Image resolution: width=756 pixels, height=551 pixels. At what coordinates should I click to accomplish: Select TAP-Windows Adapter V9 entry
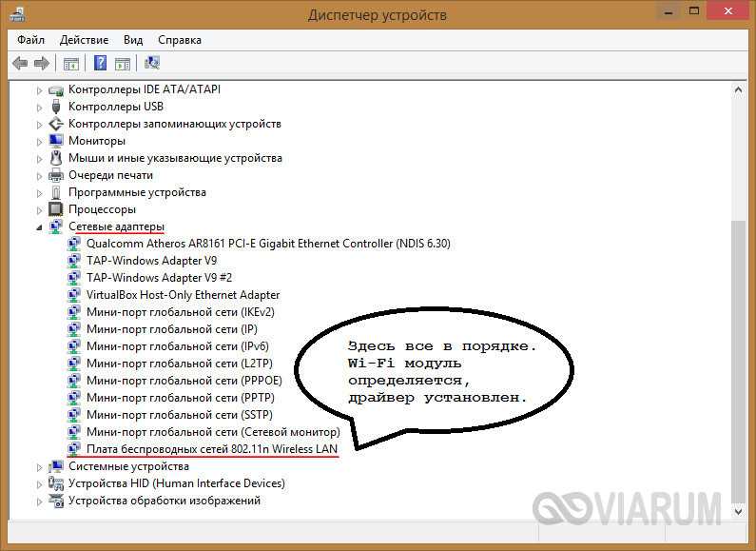(151, 261)
